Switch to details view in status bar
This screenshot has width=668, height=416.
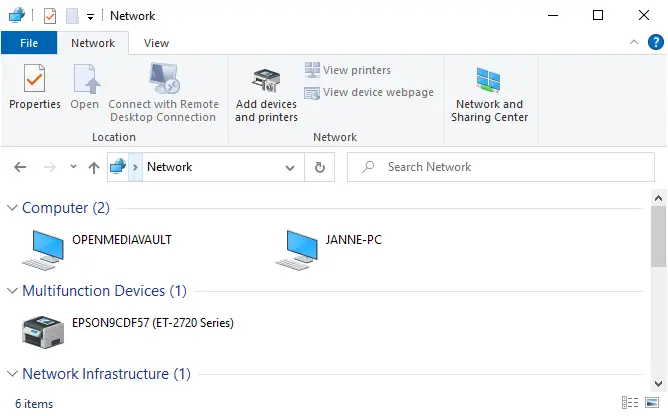pyautogui.click(x=629, y=403)
